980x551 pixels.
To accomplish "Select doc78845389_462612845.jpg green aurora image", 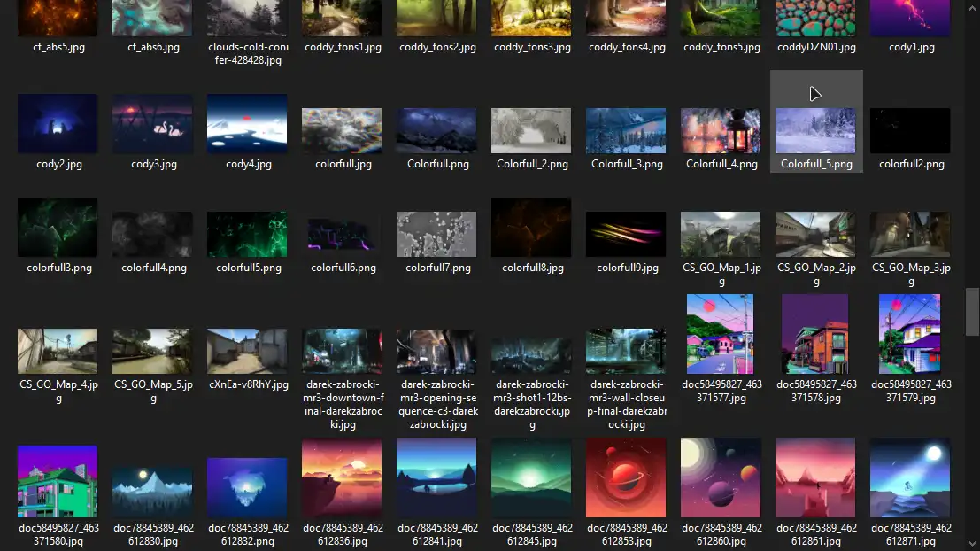I will (531, 477).
